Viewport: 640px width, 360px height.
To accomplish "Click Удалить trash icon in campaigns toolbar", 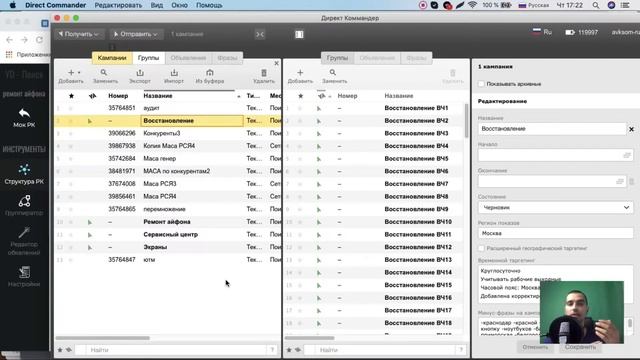I will (264, 73).
